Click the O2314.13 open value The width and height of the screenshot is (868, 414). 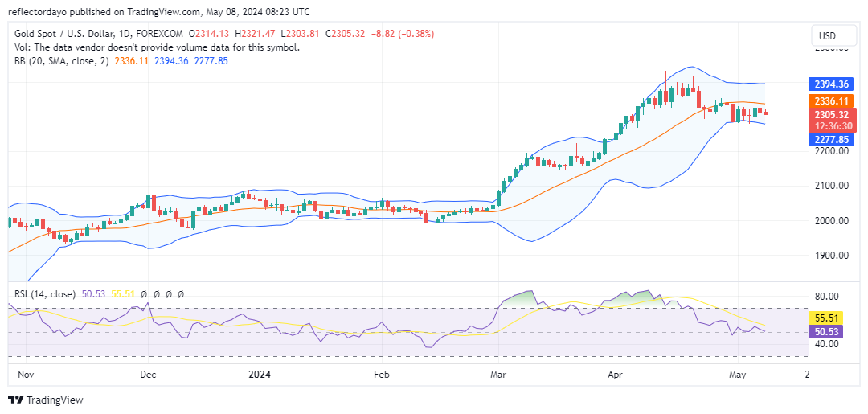tap(211, 34)
